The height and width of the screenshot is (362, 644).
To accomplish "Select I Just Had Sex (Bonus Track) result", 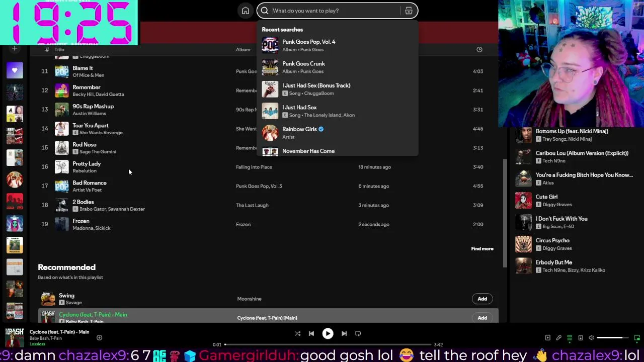I will 337,89.
